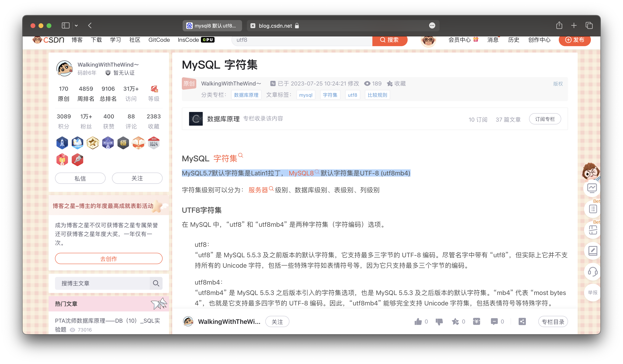This screenshot has height=364, width=623.
Task: Expand the sidebar tab group chevron
Action: [76, 26]
